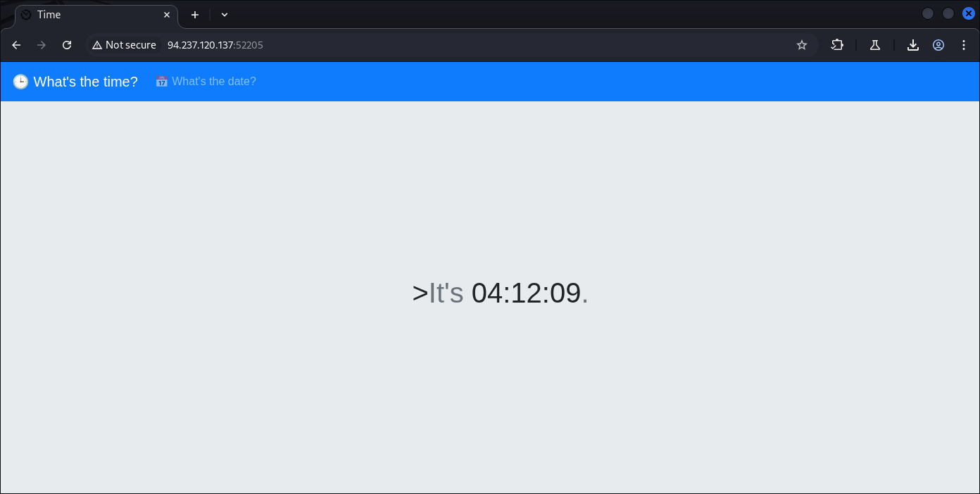Expand the tab search chevron
The image size is (980, 494).
coord(225,15)
